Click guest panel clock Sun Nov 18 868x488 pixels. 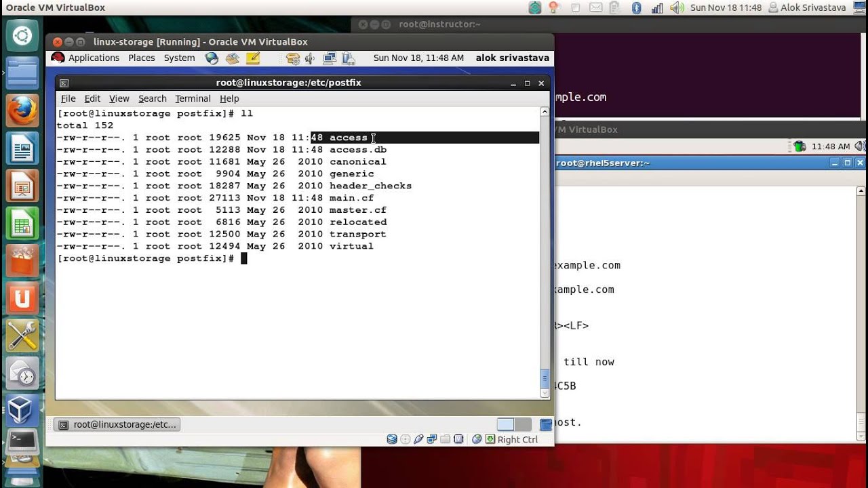pos(418,58)
